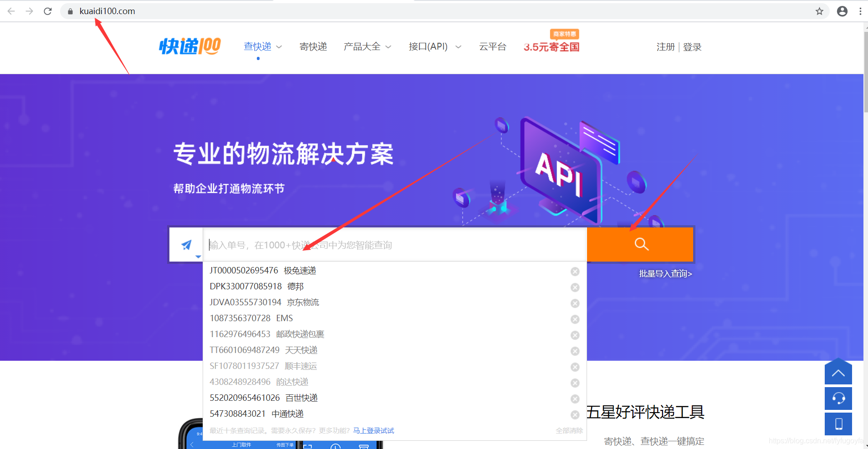868x449 pixels.
Task: Select history entry 547308843021 中通快递
Action: point(256,414)
